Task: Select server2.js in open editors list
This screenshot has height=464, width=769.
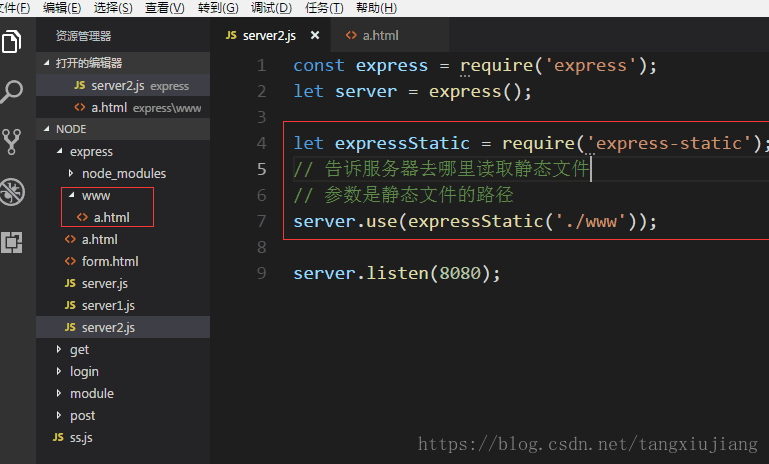Action: 123,85
